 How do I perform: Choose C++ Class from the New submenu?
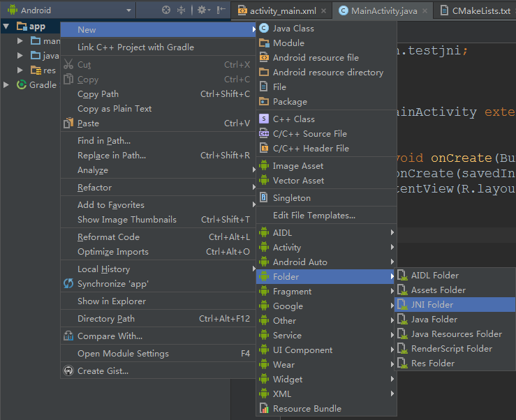tap(293, 119)
